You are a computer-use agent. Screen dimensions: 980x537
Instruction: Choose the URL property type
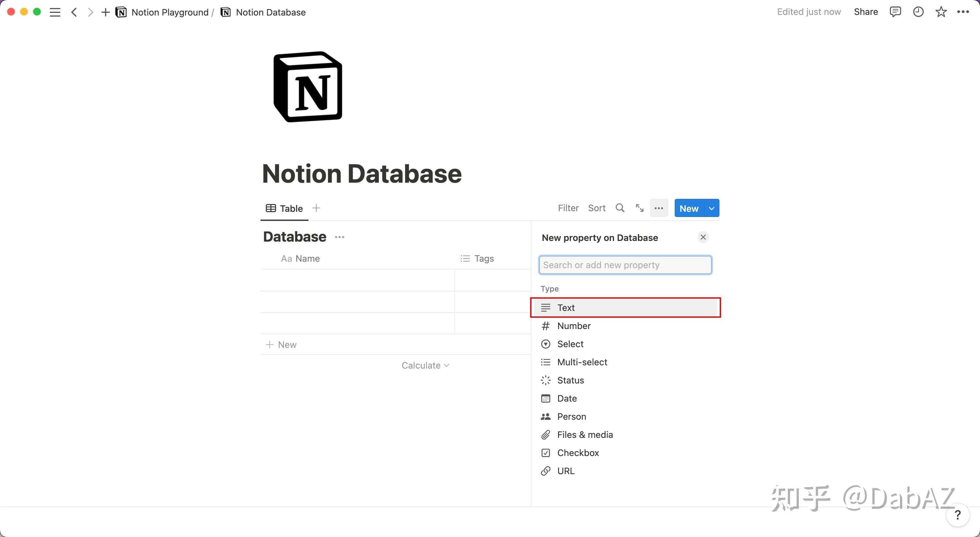[x=565, y=471]
